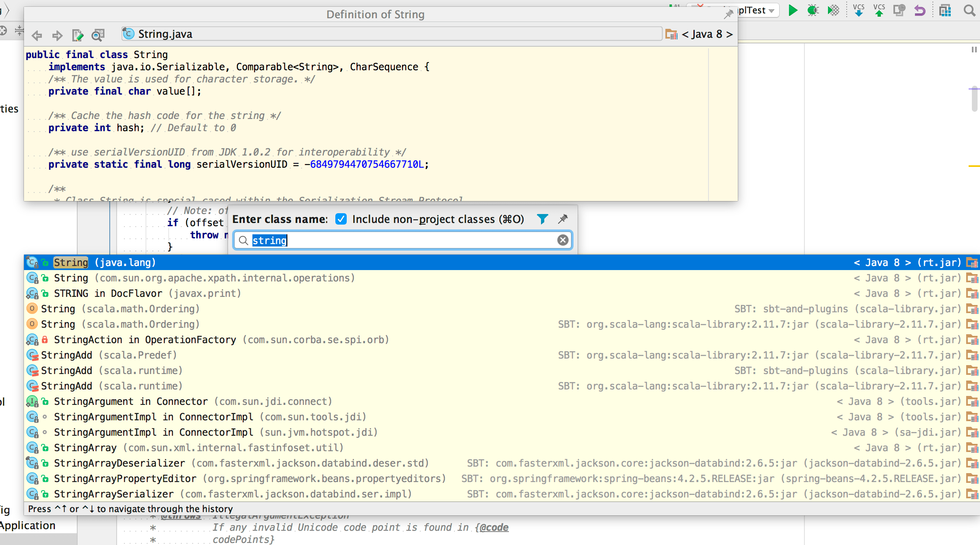The width and height of the screenshot is (980, 545).
Task: Pin the Enter class name dialog
Action: pyautogui.click(x=563, y=219)
